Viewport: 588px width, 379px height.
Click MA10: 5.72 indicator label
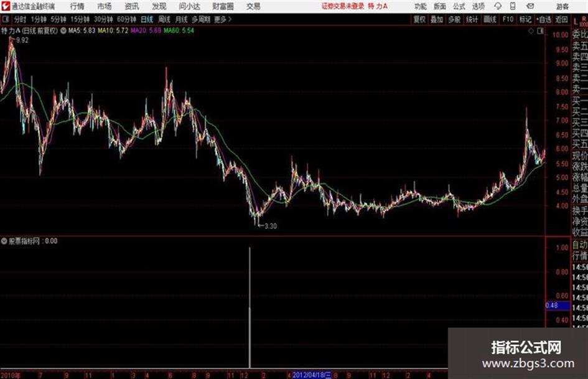tap(113, 30)
